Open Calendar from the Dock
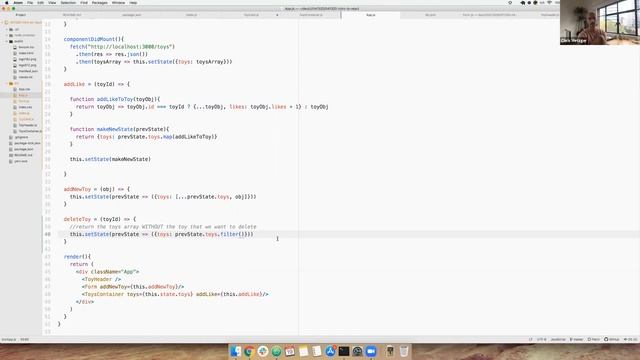This screenshot has height=360, width=640. [290, 351]
